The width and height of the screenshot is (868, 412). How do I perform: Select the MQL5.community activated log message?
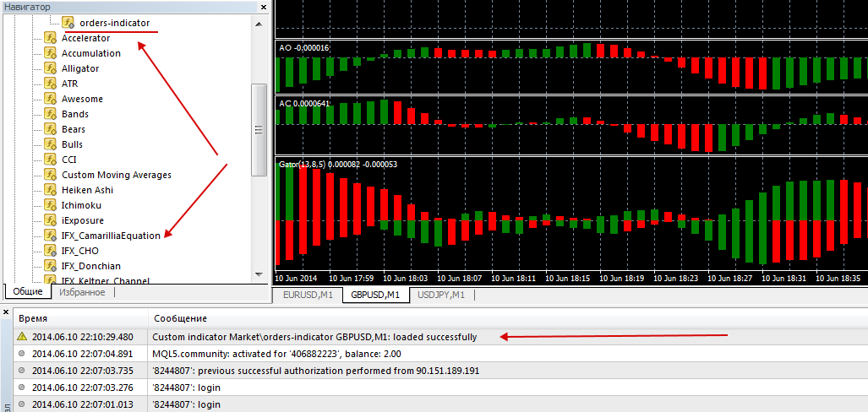[276, 354]
